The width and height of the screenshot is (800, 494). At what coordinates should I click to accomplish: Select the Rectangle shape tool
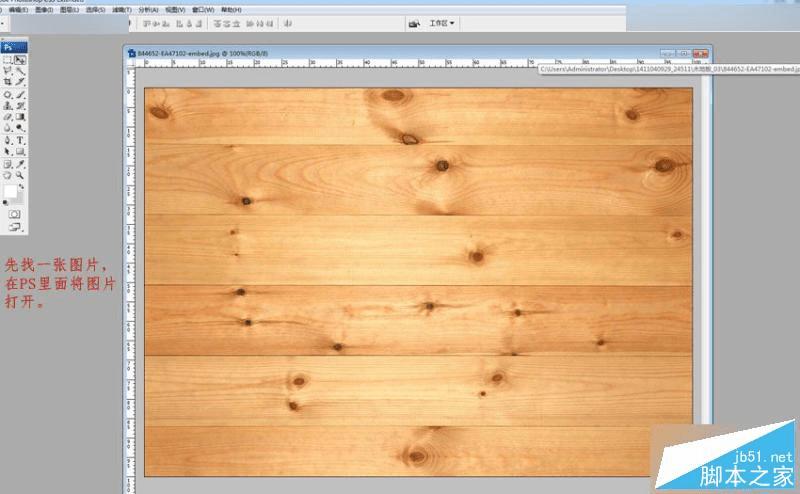[20, 152]
